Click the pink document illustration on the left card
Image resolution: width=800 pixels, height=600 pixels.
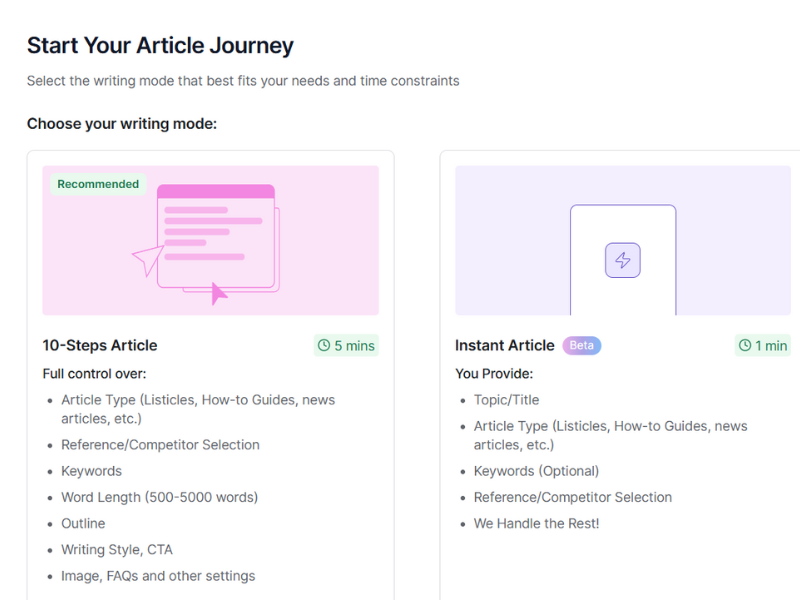(x=215, y=235)
